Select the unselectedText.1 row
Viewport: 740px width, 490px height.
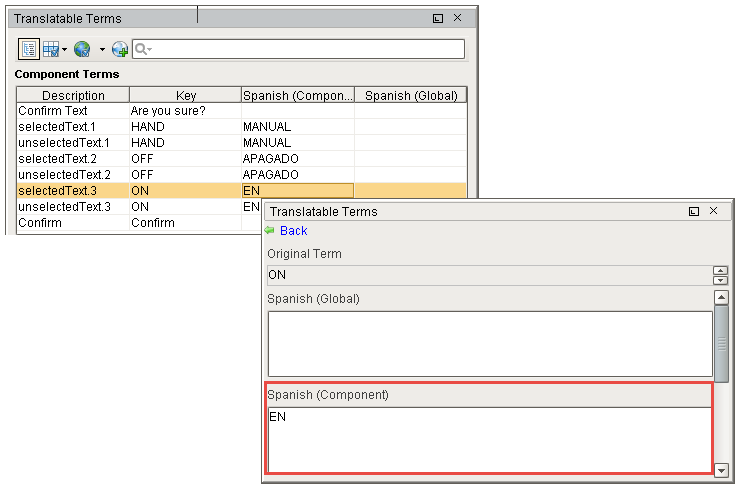coord(242,143)
